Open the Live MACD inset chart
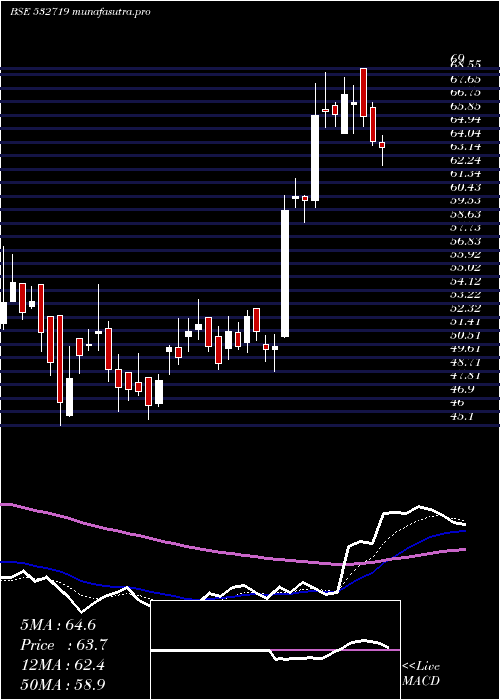This screenshot has height=700, width=500. tap(275, 650)
